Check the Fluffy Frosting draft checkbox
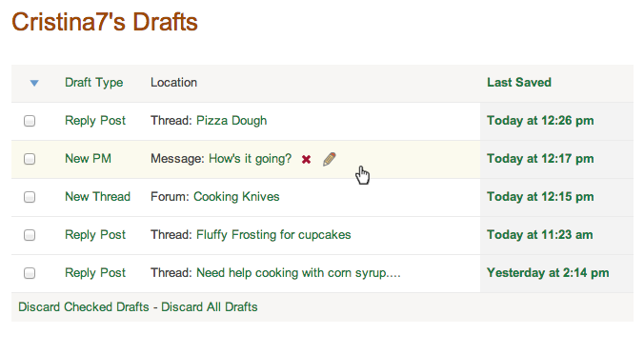The height and width of the screenshot is (354, 644). click(30, 235)
